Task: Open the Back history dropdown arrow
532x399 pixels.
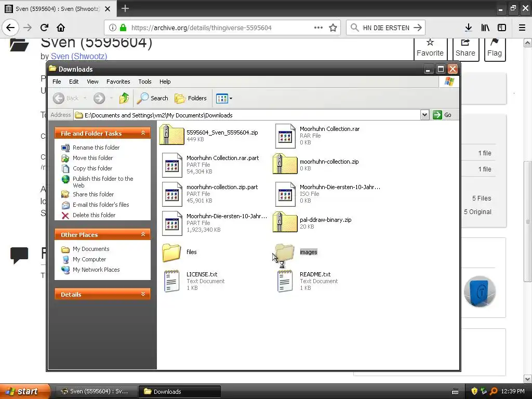Action: click(x=85, y=98)
